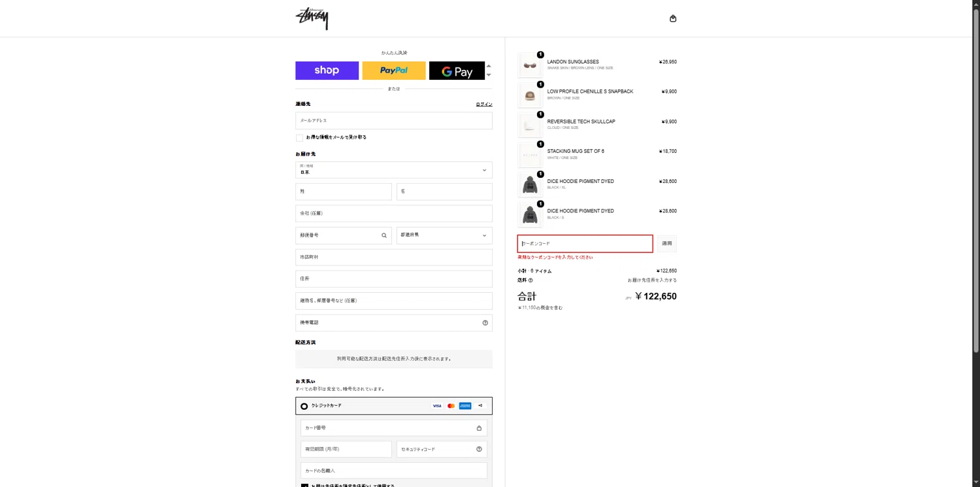Click the 名 first name field

(444, 192)
